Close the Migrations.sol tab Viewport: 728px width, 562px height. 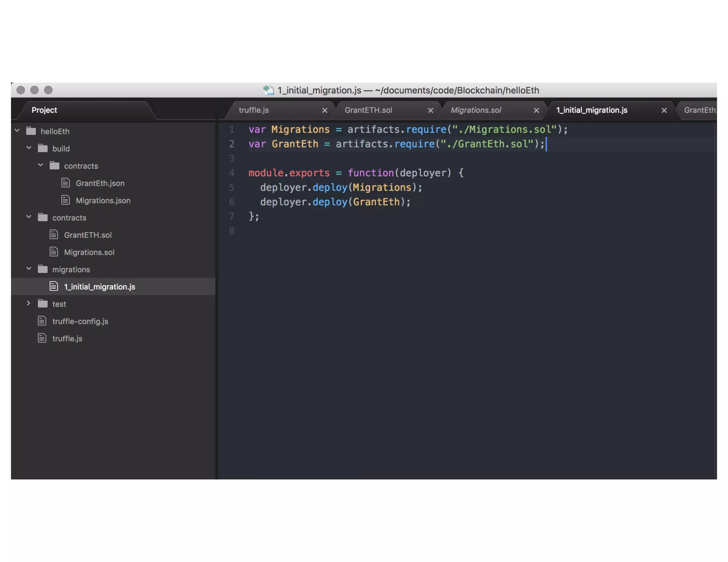536,110
